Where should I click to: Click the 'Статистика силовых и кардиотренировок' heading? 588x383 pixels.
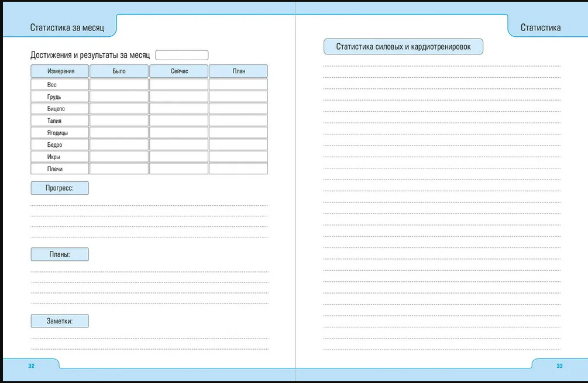point(403,47)
